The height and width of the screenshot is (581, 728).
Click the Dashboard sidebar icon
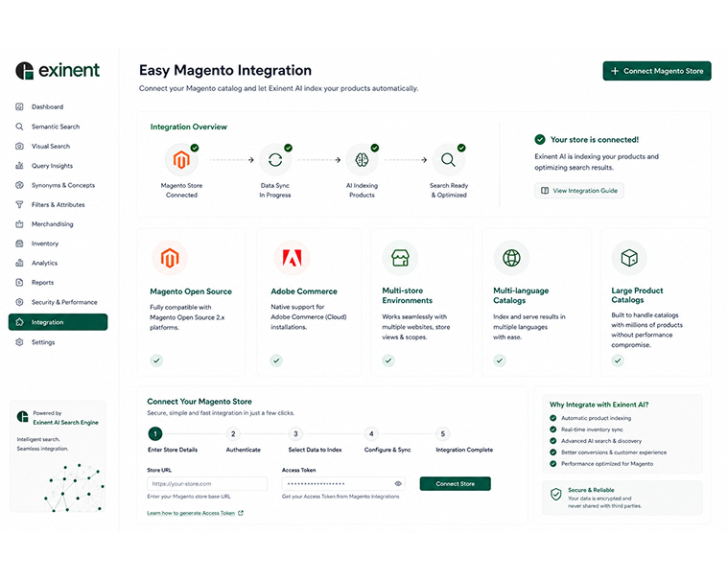click(x=19, y=106)
